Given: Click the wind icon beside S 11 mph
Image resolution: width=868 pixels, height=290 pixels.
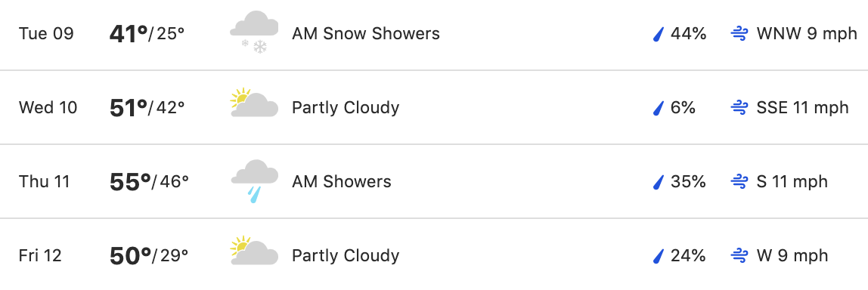Looking at the screenshot, I should (739, 181).
